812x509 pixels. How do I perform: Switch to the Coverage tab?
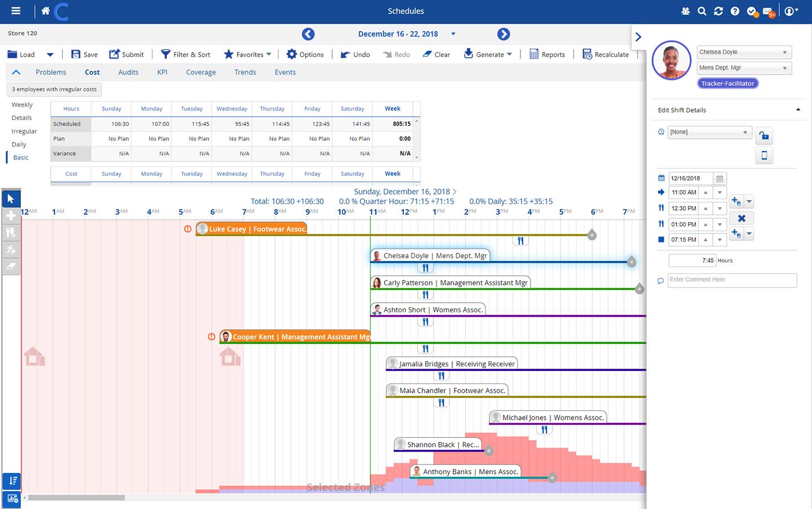[201, 72]
